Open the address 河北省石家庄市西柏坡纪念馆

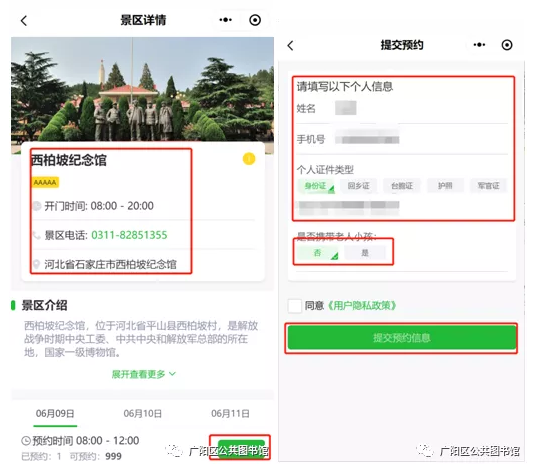pyautogui.click(x=110, y=264)
